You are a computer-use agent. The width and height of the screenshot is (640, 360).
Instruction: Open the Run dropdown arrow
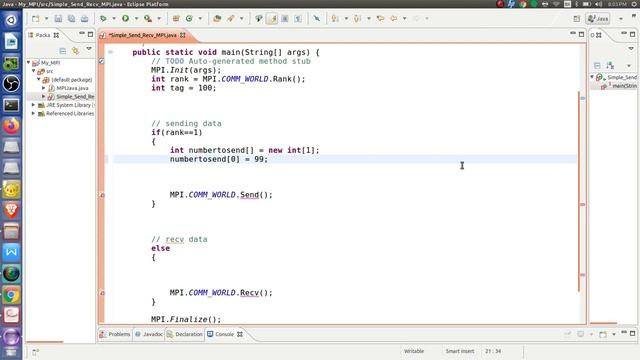point(136,18)
